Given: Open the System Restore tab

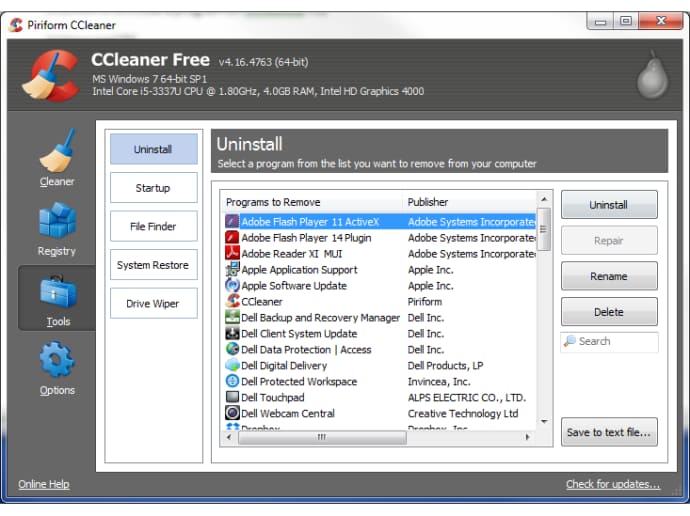Looking at the screenshot, I should (x=153, y=265).
